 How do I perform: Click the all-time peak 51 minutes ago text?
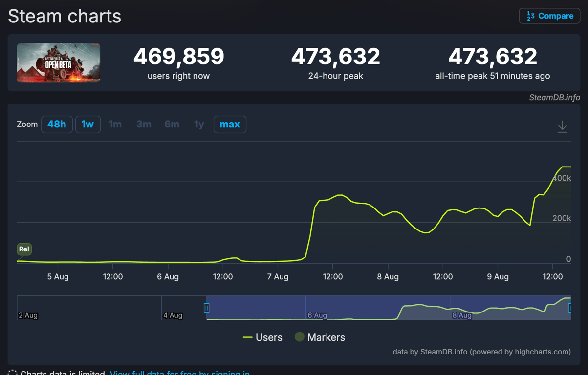493,76
